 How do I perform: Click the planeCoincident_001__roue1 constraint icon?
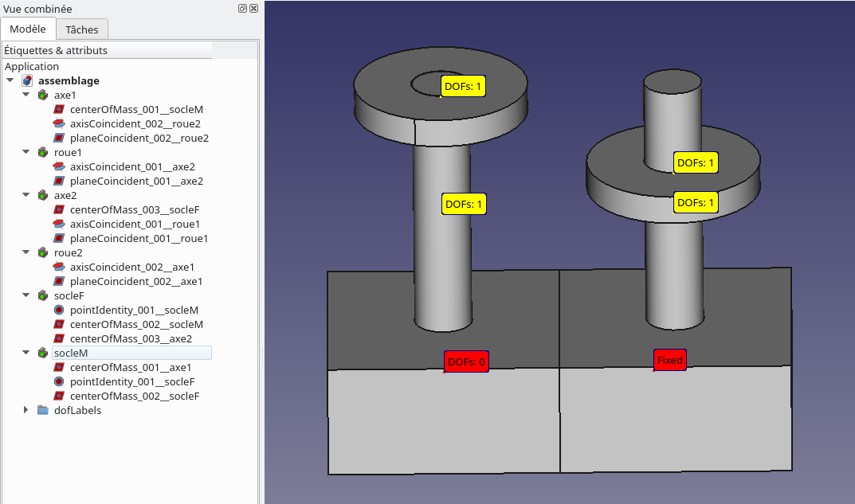59,239
